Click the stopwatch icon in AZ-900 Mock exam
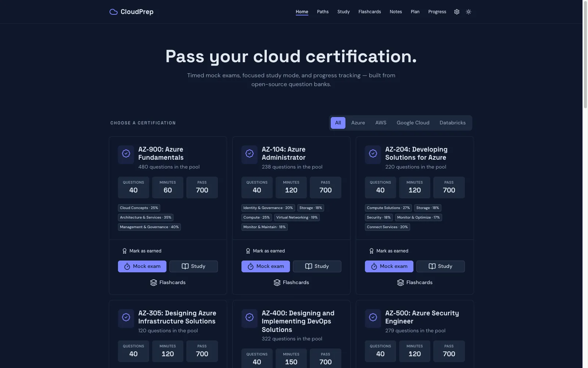Image resolution: width=588 pixels, height=368 pixels. pos(127,266)
